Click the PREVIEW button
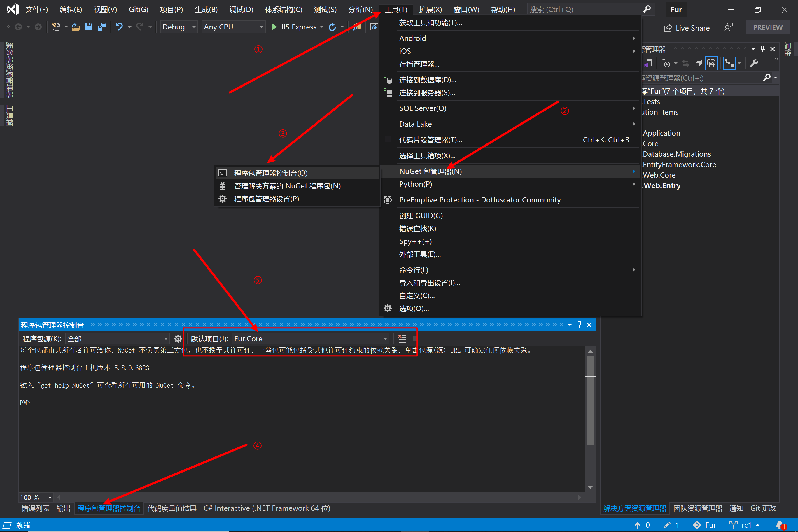The height and width of the screenshot is (532, 798). pyautogui.click(x=767, y=27)
